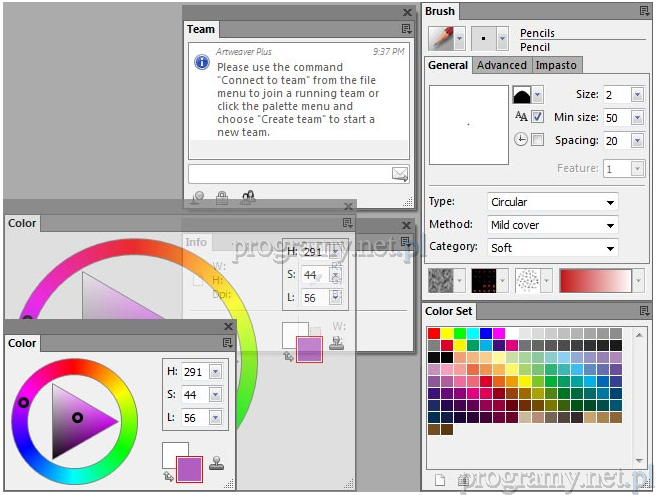The height and width of the screenshot is (495, 656).
Task: Uncheck the Min size checkbox
Action: tap(537, 117)
